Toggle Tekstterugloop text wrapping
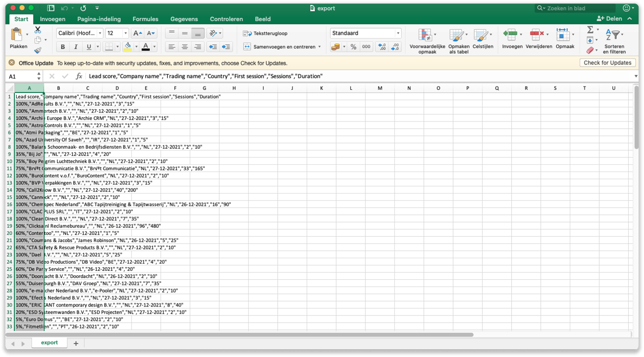This screenshot has height=357, width=644. click(x=266, y=34)
